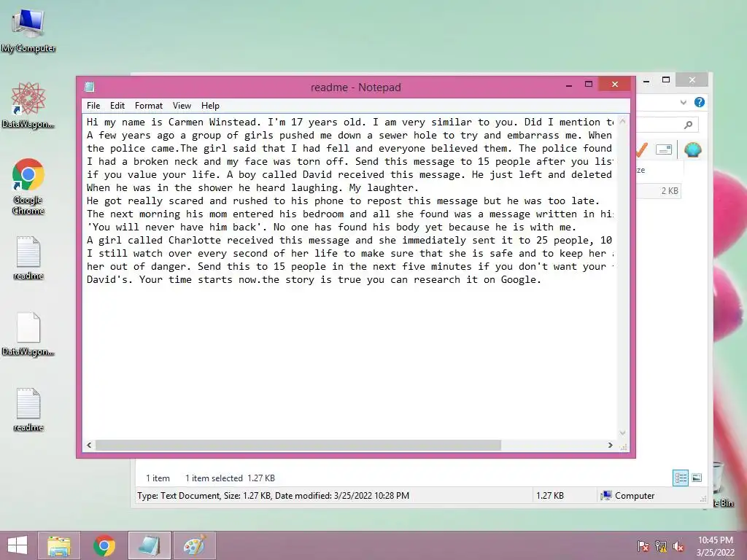Select the lined-page readme file below Chrome on desktop
Screen dimensions: 747x560
click(x=28, y=258)
